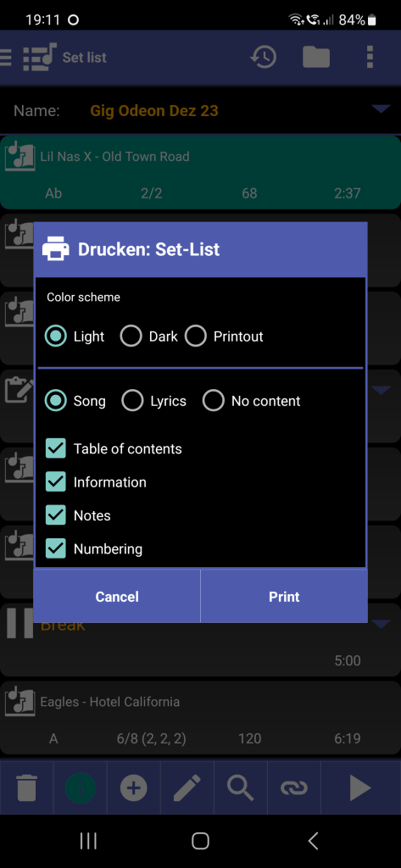Viewport: 401px width, 868px height.
Task: Tap the trash delete icon
Action: coord(26,787)
